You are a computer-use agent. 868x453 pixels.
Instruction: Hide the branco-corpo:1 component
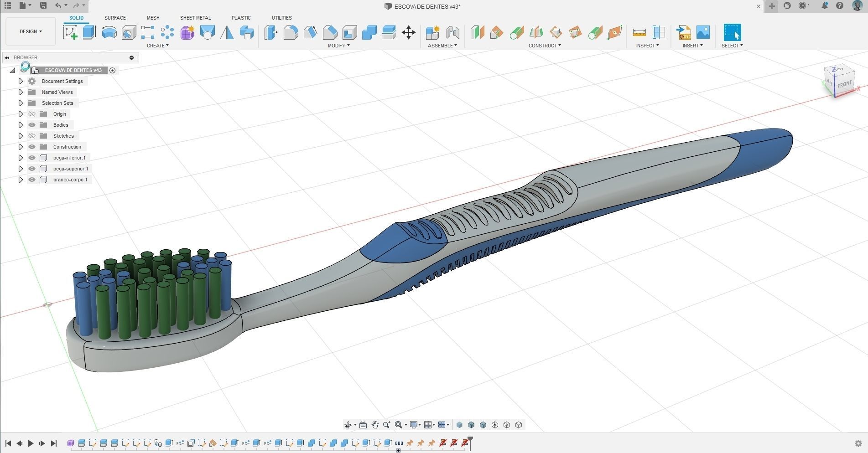pos(32,180)
